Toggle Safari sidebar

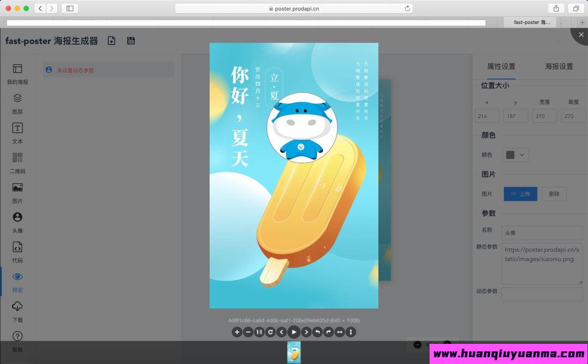coord(70,8)
